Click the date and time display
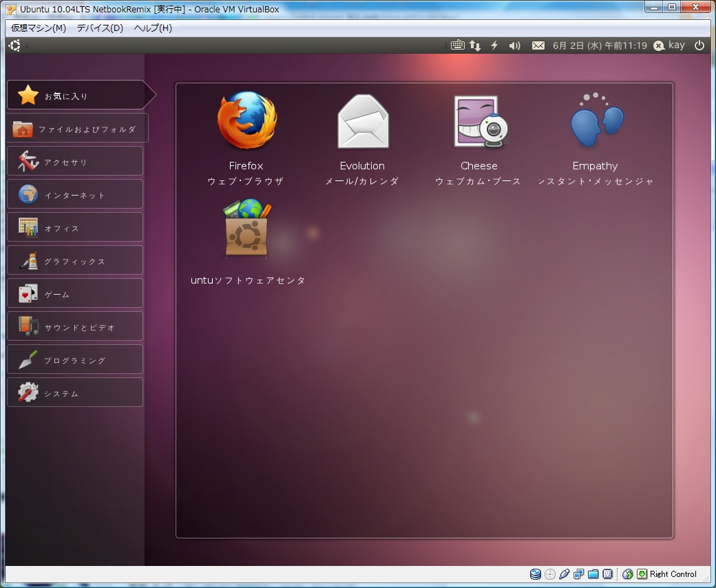The image size is (716, 588). [x=599, y=45]
